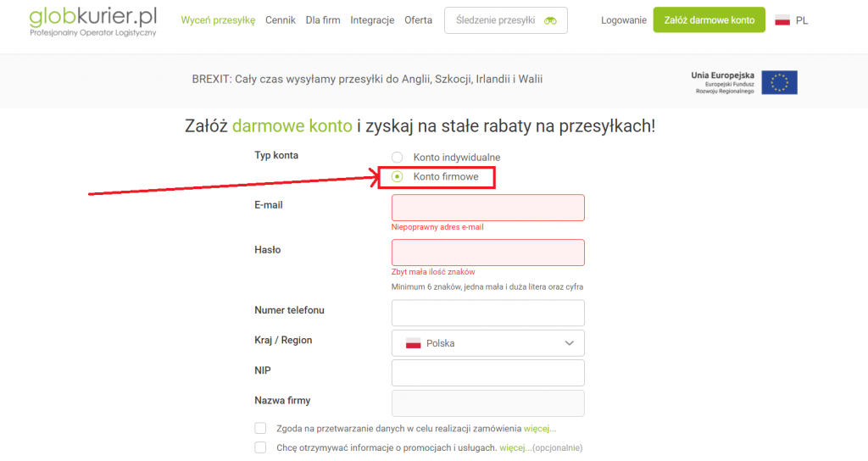Select Konto indywidualne radio button
The width and height of the screenshot is (868, 461).
(x=397, y=158)
